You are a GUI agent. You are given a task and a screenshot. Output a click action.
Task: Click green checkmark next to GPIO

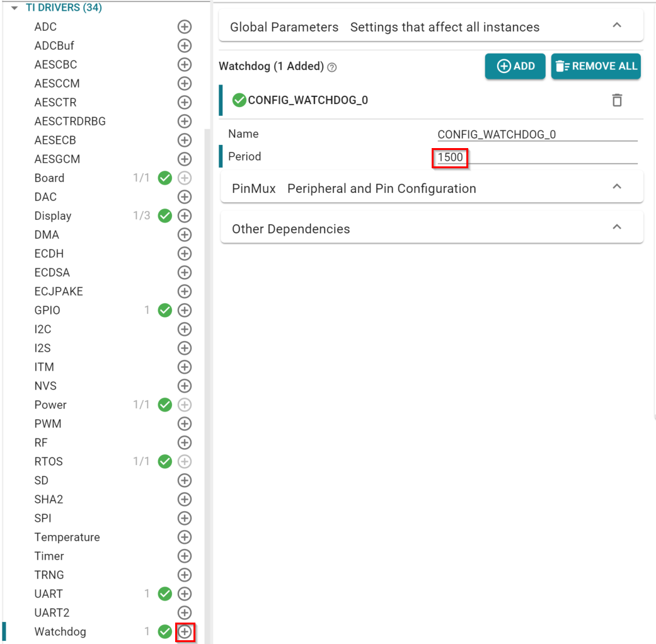click(164, 310)
